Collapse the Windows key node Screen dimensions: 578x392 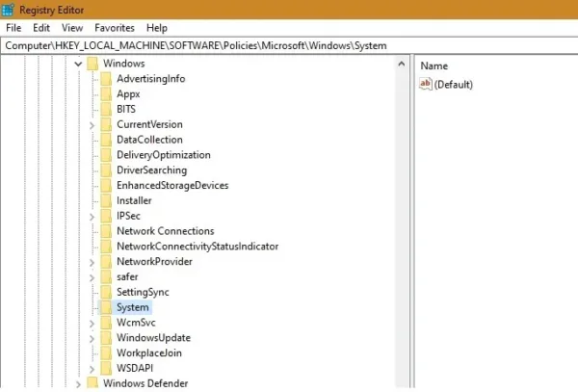(x=78, y=64)
